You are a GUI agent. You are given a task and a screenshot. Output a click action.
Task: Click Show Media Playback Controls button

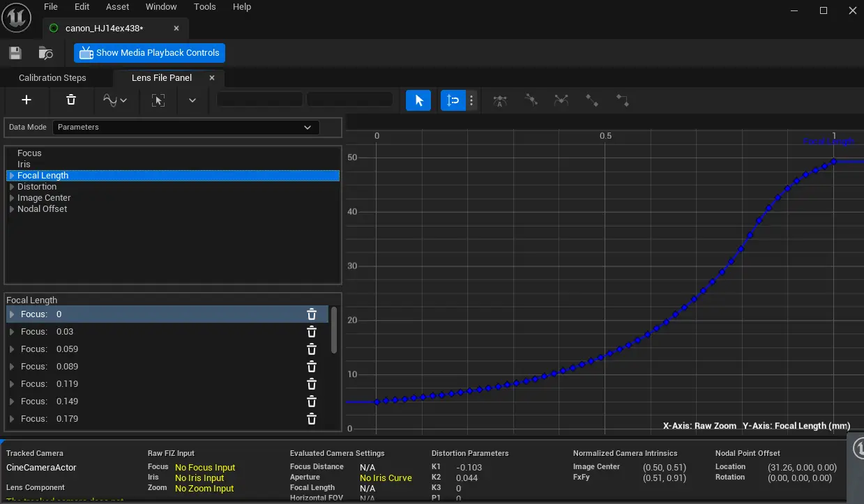click(x=149, y=53)
